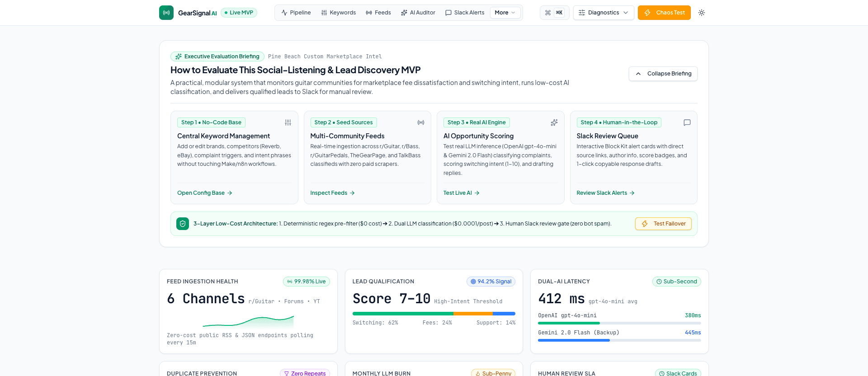
Task: Click the Step 1 • No-Code Base tag
Action: 211,122
